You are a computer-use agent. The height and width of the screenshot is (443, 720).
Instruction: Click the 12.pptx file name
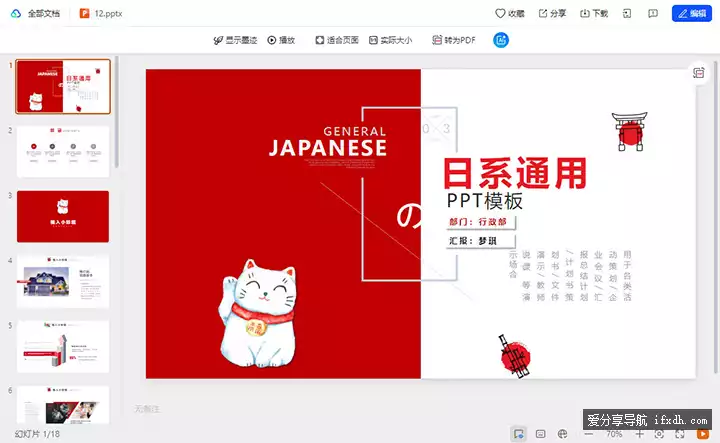[108, 13]
